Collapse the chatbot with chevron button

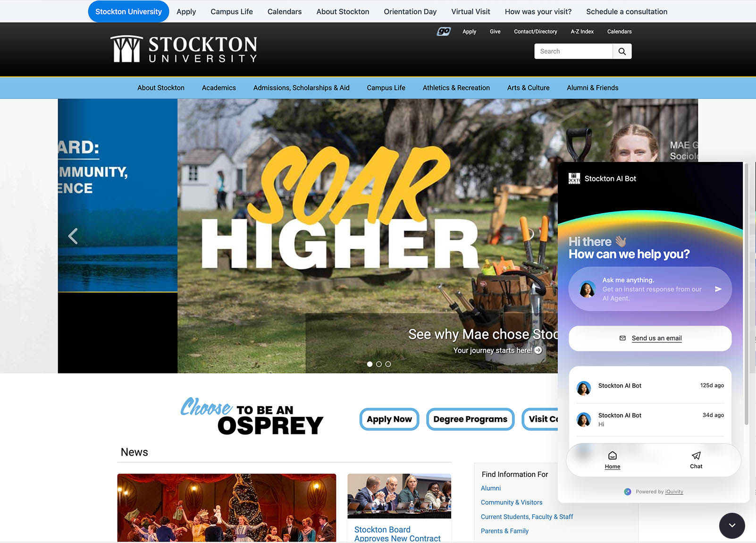pos(731,525)
